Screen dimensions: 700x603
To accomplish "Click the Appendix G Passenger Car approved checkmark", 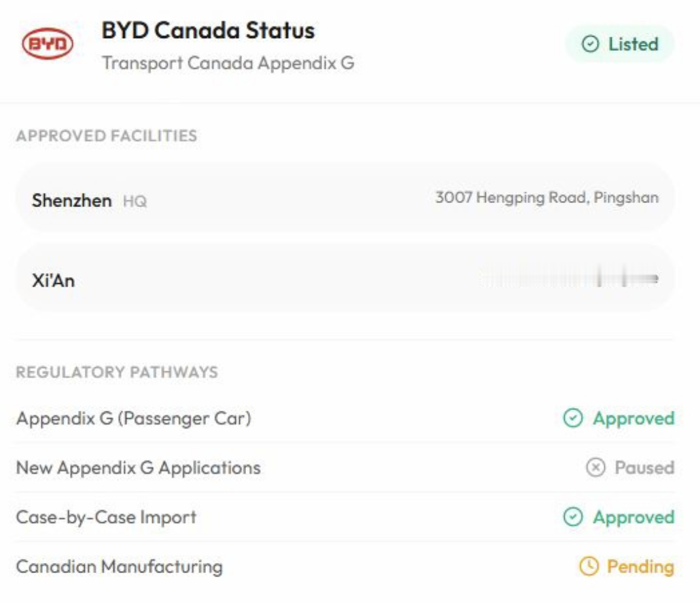I will (573, 418).
